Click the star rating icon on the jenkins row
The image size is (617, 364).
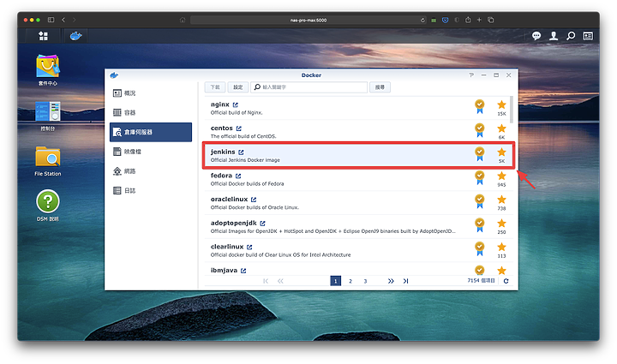501,152
